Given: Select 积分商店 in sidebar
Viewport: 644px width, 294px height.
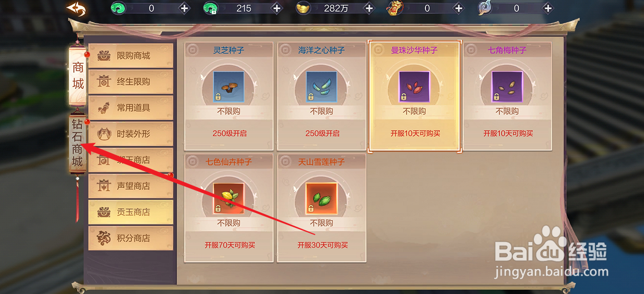Looking at the screenshot, I should 131,238.
